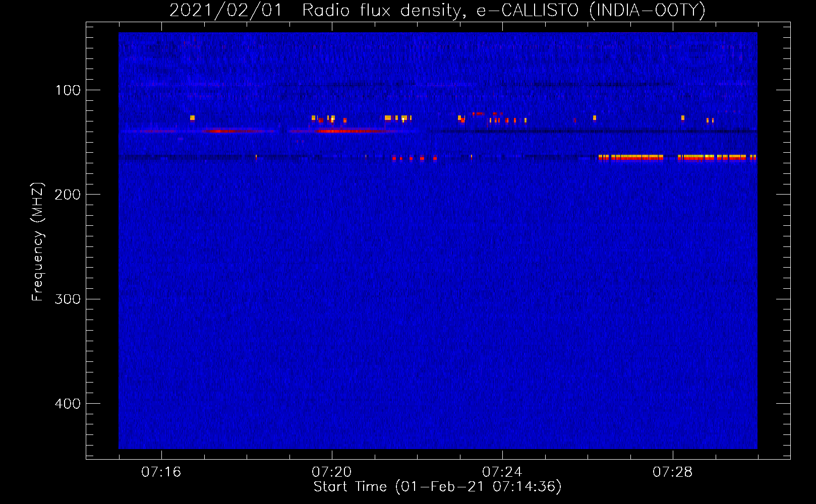Click the 200 frequency tick label
This screenshot has width=816, height=504.
click(68, 195)
